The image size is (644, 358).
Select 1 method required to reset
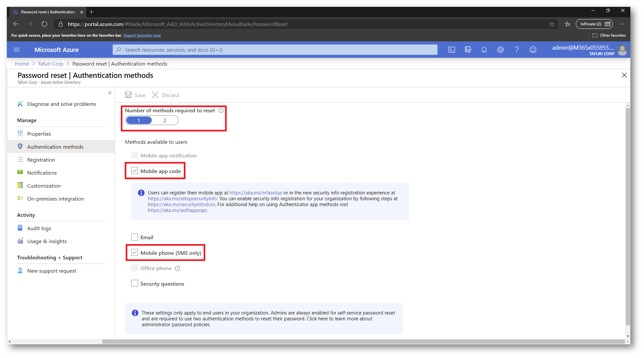139,120
